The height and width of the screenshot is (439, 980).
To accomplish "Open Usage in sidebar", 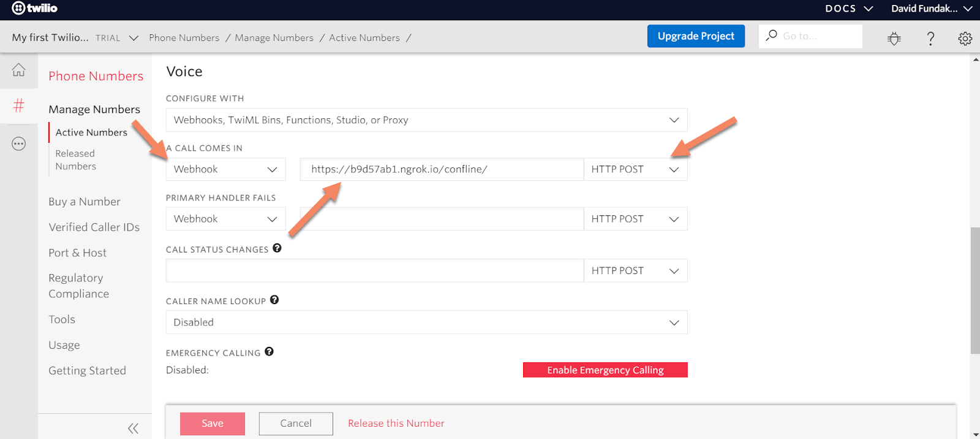I will [64, 345].
